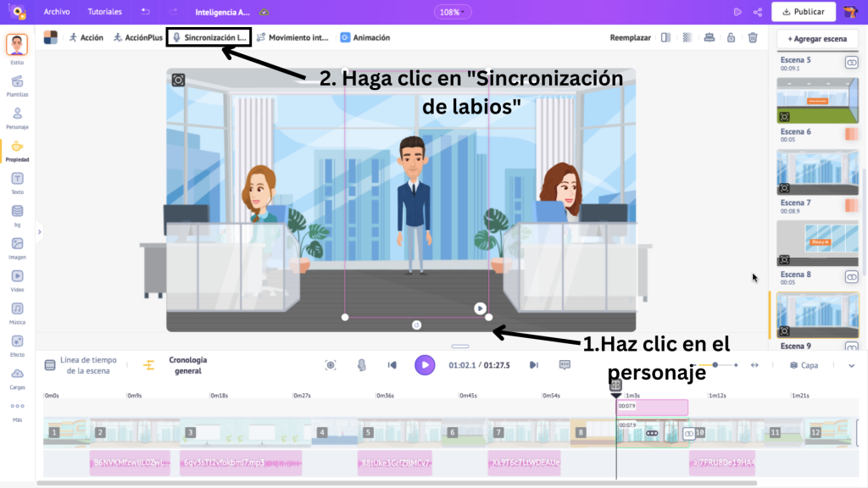Screen dimensions: 868x488
Task: Open the Texto tool in the sidebar
Action: [17, 183]
